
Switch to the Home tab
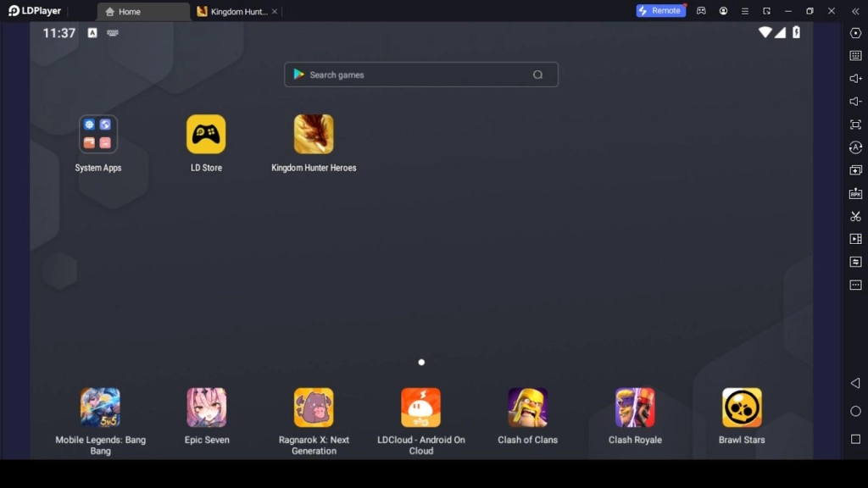click(143, 12)
